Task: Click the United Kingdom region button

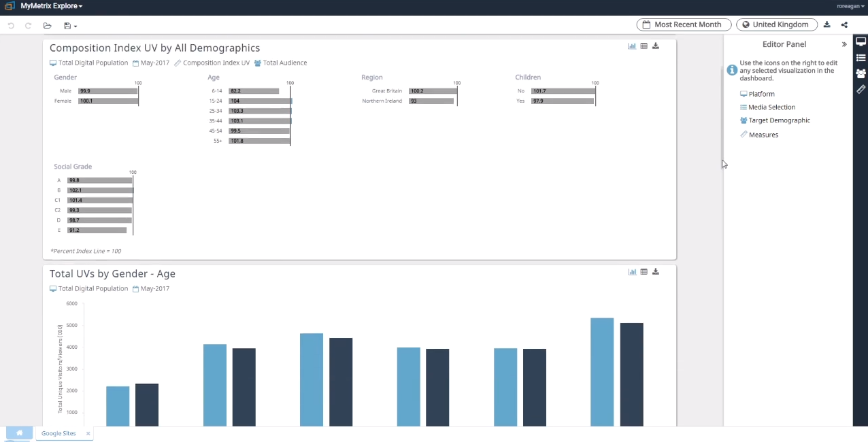Action: point(776,24)
